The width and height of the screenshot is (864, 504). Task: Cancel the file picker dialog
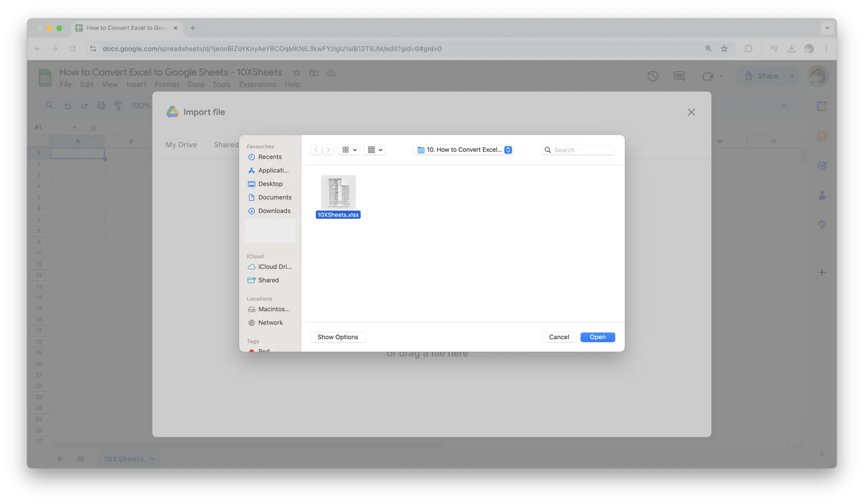click(559, 337)
